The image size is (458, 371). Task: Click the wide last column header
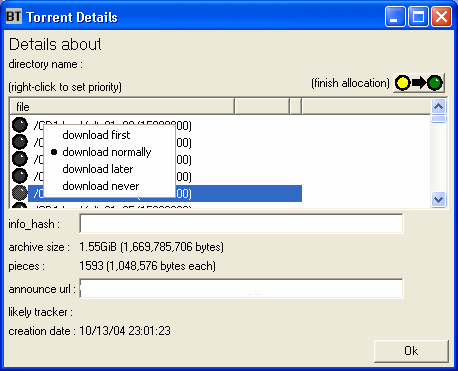(366, 107)
